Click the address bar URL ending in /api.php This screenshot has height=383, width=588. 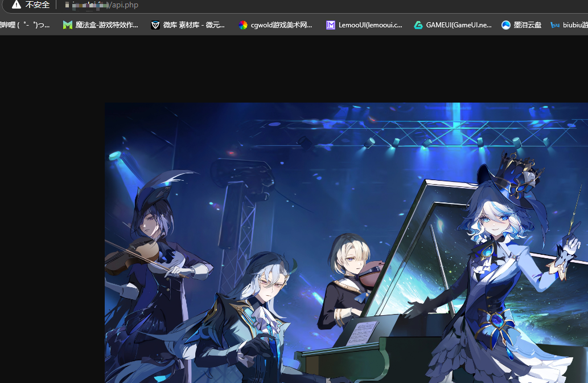[x=102, y=5]
